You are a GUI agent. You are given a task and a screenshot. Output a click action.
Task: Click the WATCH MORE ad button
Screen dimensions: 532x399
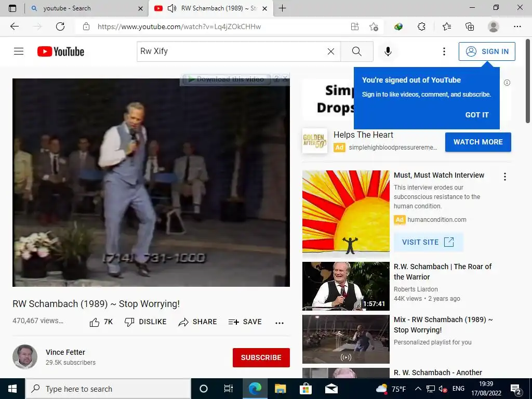[x=478, y=142]
